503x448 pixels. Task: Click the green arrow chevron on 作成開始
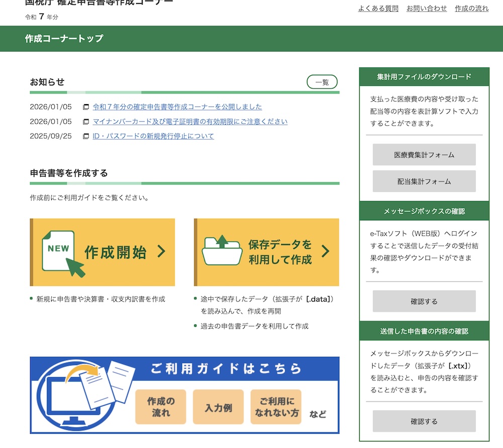(160, 250)
